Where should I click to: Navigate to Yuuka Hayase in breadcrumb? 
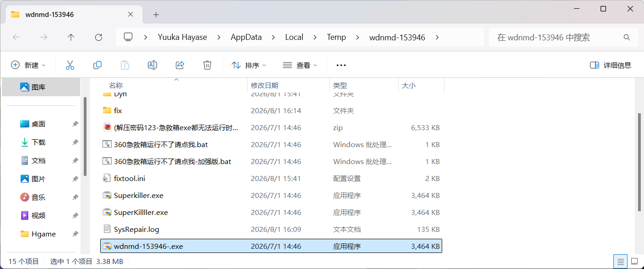point(183,37)
